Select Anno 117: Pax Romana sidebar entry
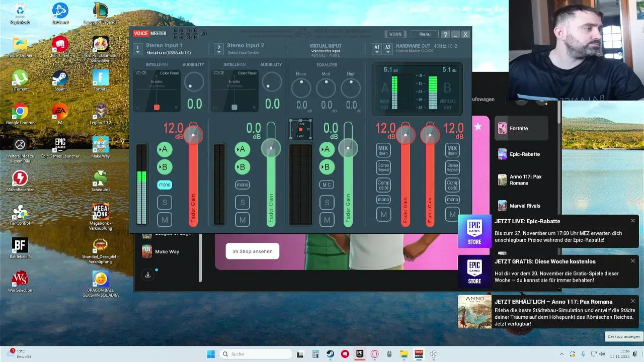644x362 pixels. tap(521, 180)
